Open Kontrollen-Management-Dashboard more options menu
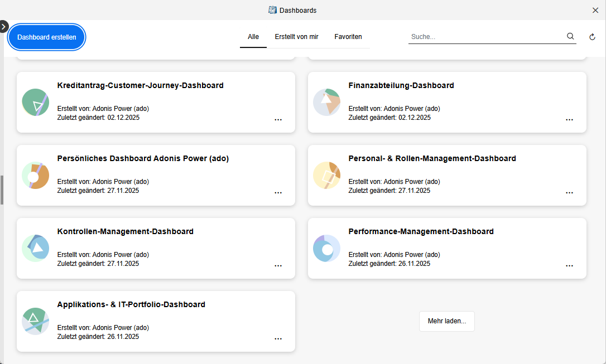 click(x=278, y=265)
